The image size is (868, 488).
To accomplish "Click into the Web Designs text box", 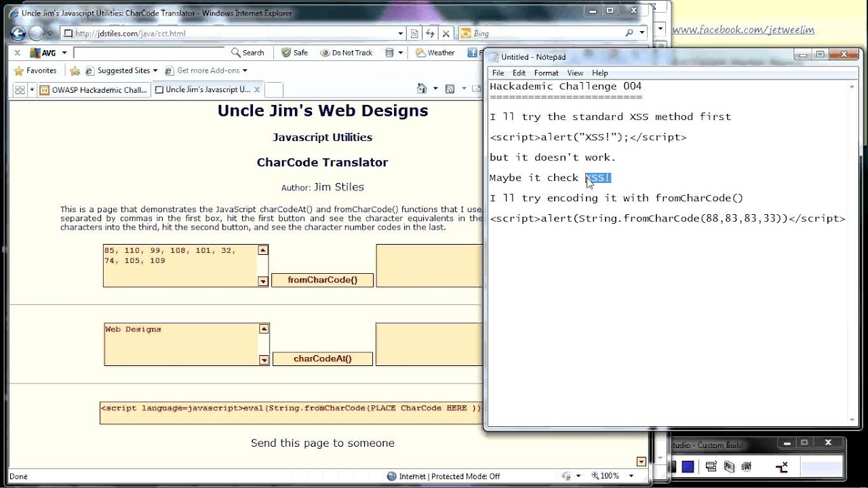I will 181,344.
